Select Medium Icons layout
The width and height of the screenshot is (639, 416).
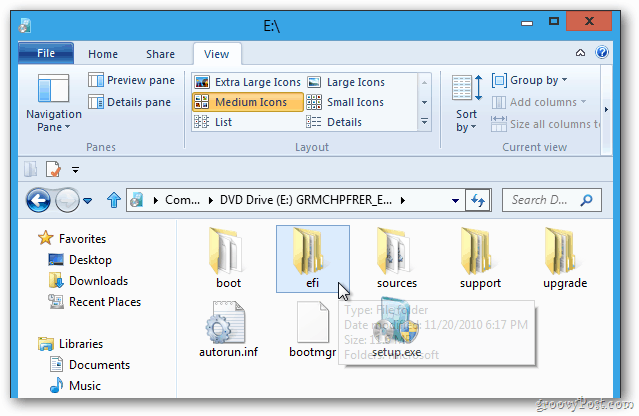[247, 102]
